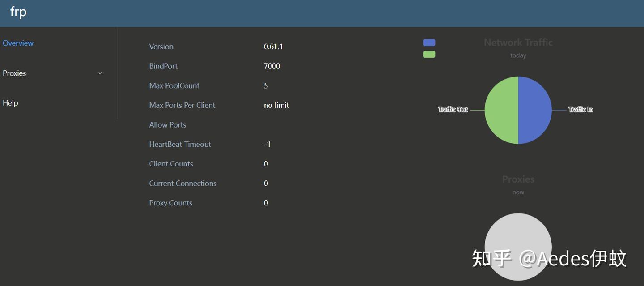Click the Max PoolCount label
The width and height of the screenshot is (644, 286).
coord(174,85)
